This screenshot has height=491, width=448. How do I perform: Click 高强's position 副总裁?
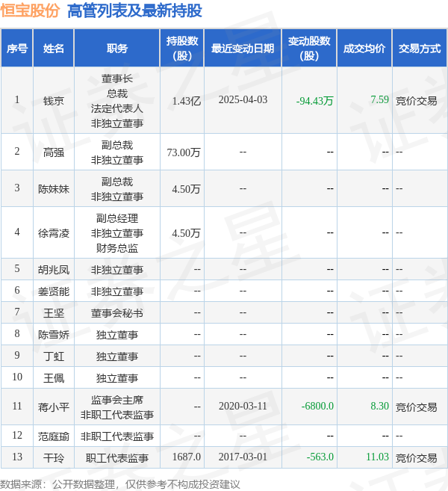click(117, 145)
